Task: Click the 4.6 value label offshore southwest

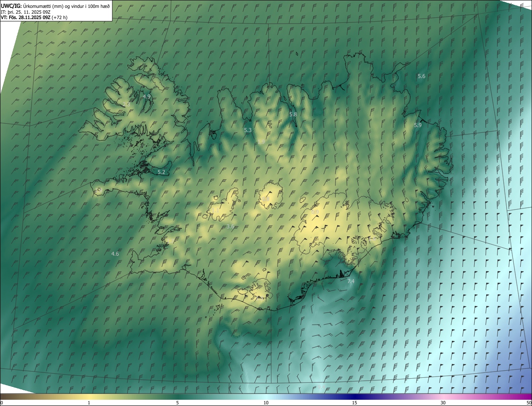Action: coord(115,254)
